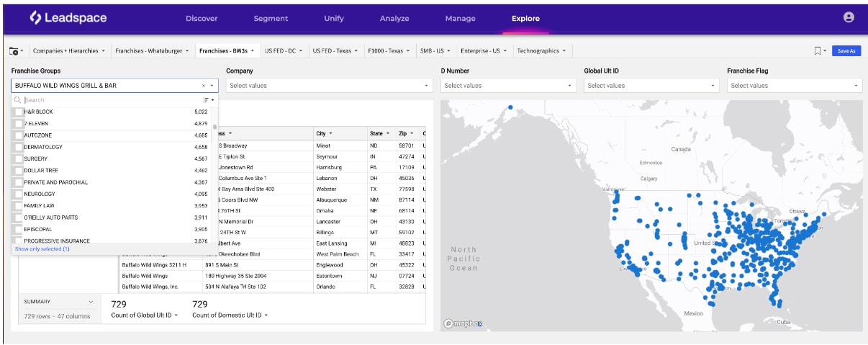Check the NEUROLOGY checkbox

click(x=19, y=194)
